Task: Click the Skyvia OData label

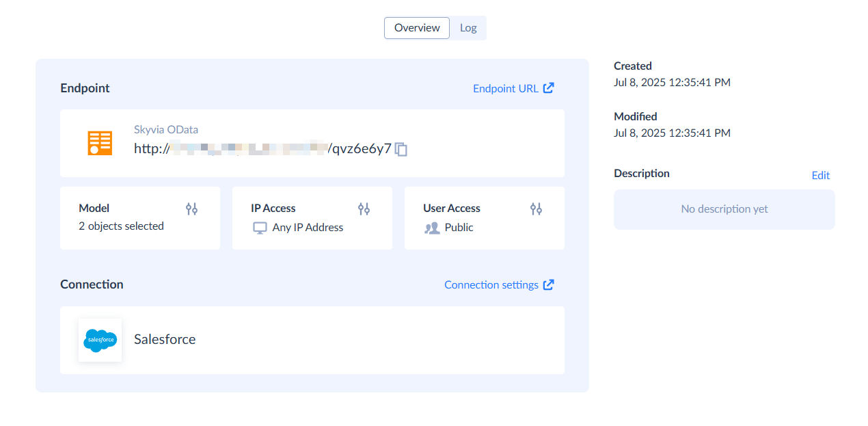Action: [x=166, y=129]
